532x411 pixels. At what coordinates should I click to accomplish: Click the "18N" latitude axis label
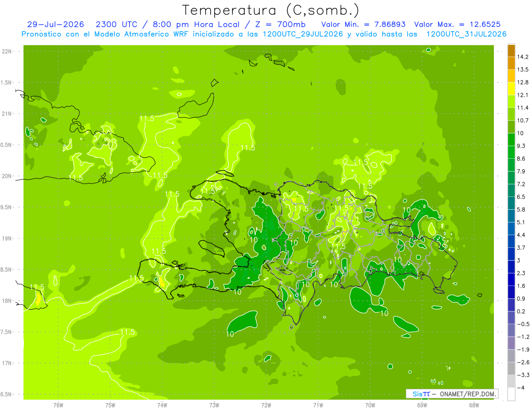[x=6, y=301]
